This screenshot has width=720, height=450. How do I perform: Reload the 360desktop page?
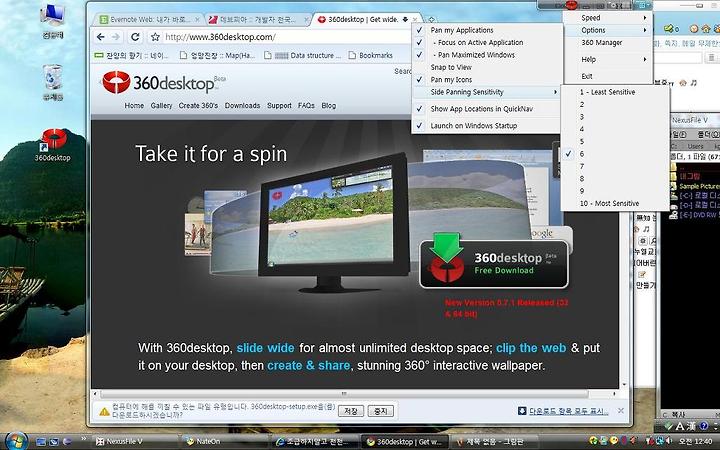pos(135,37)
